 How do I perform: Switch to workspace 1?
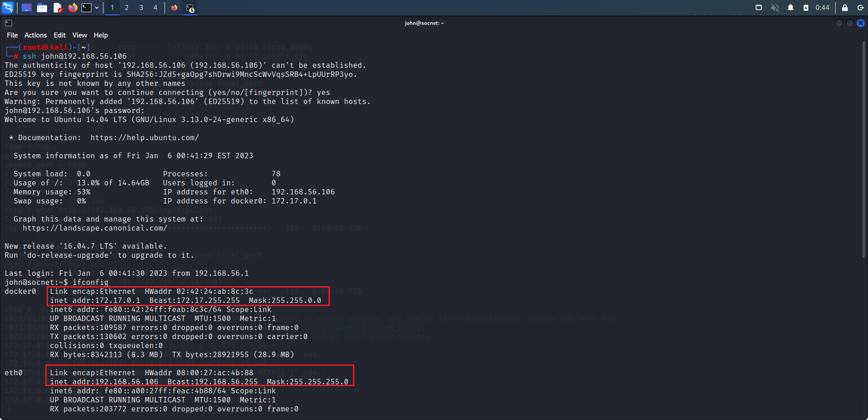112,8
